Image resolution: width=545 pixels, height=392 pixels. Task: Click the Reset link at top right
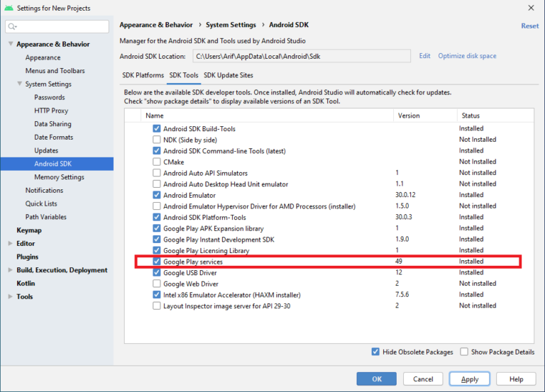(x=529, y=26)
